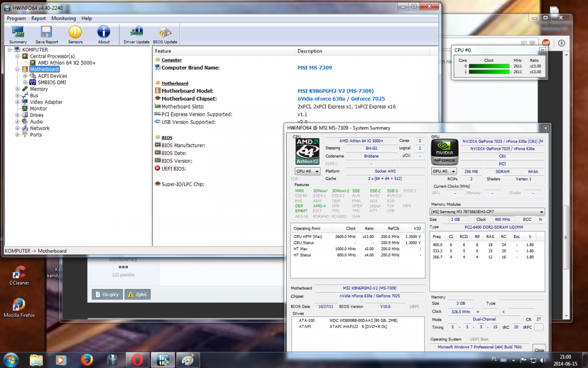Click the 'Motherboard Slots:' feature row
Screen dimensions: 588x368
182,106
